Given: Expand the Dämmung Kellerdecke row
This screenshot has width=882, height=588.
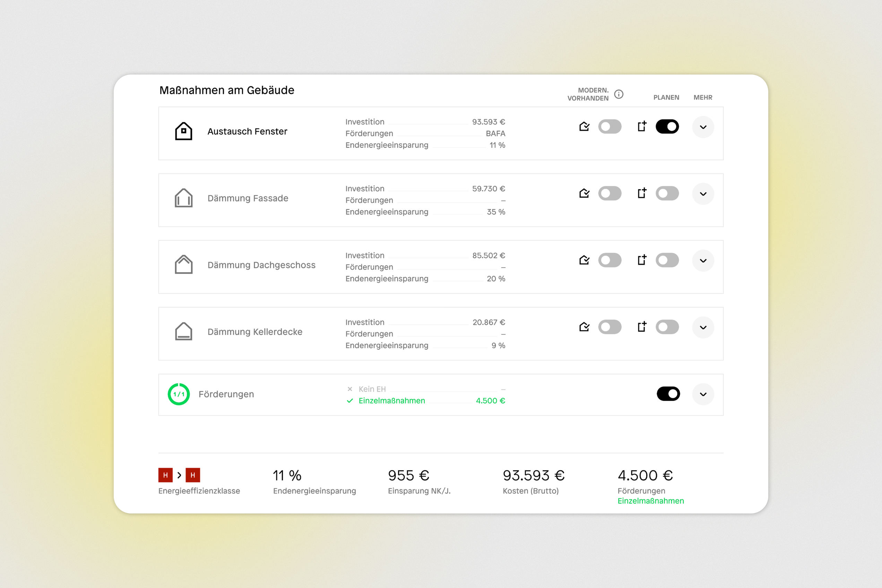Looking at the screenshot, I should 703,327.
